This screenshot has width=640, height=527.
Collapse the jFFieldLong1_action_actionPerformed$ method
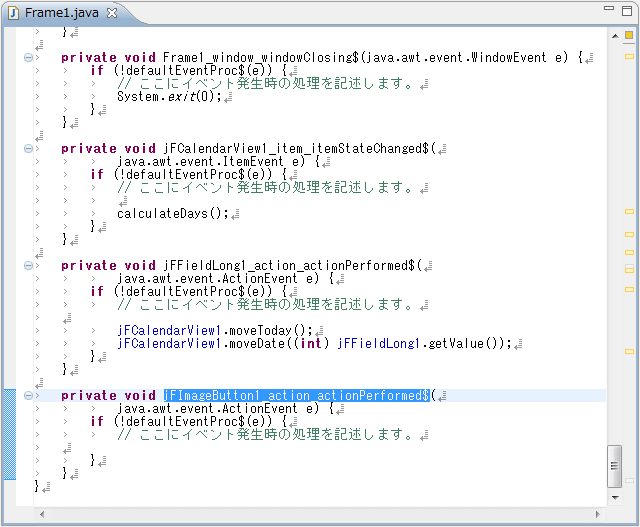click(28, 266)
